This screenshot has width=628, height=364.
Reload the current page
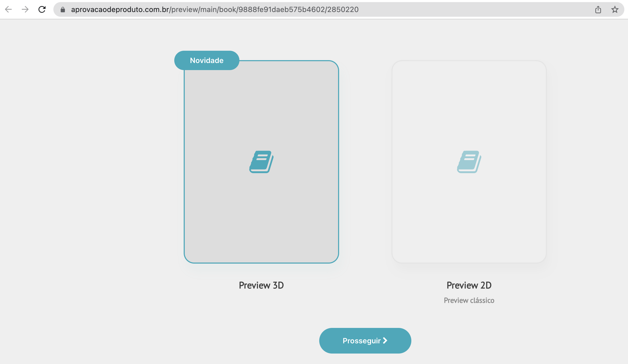(x=42, y=9)
